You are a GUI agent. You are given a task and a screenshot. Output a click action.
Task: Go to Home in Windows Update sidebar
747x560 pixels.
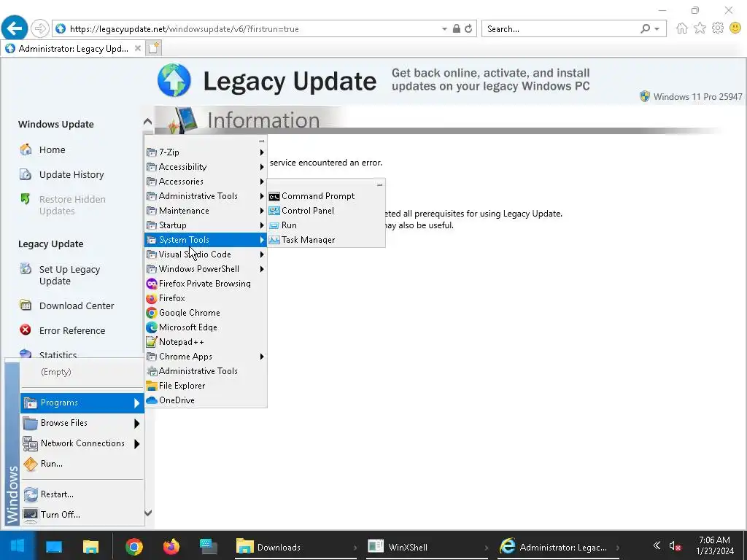pos(52,150)
